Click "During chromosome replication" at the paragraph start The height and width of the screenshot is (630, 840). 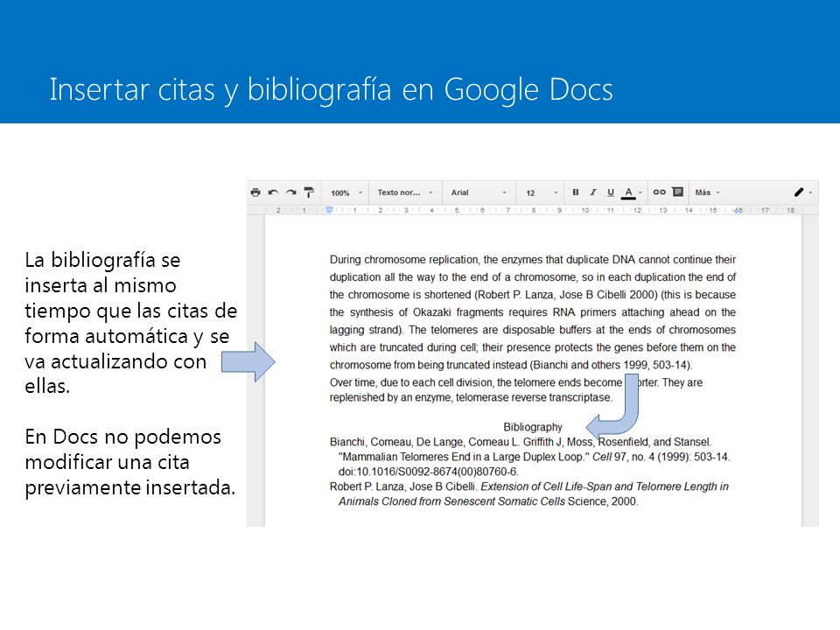point(404,260)
